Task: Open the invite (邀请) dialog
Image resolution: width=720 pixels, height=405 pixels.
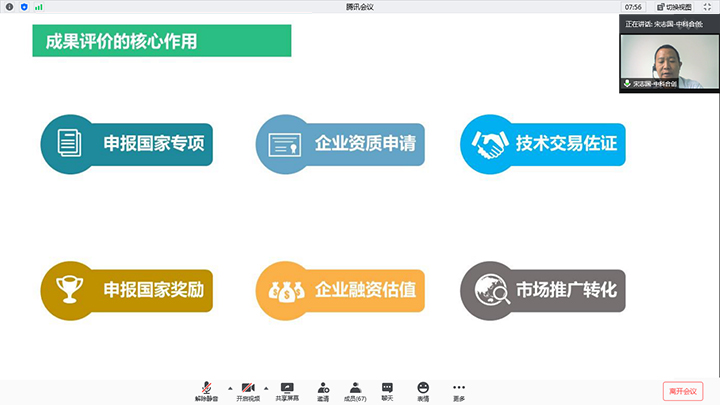Action: [322, 390]
